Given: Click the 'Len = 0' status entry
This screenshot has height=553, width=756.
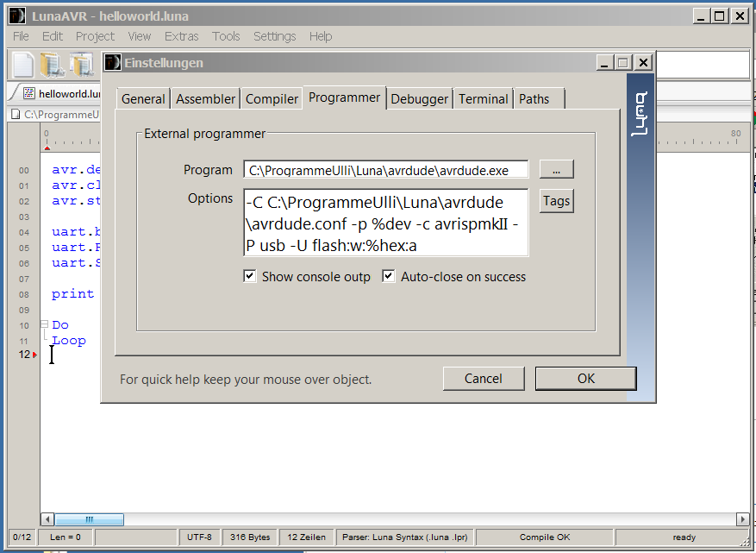Looking at the screenshot, I should (66, 537).
